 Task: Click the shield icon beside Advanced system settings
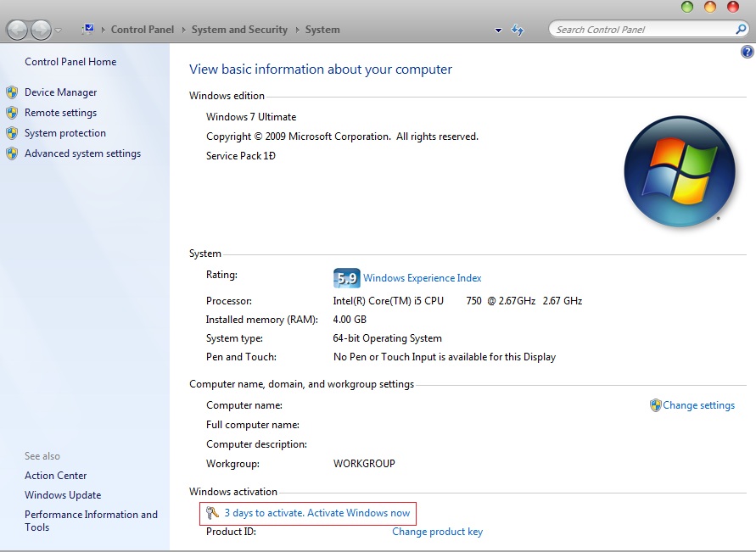(x=10, y=153)
